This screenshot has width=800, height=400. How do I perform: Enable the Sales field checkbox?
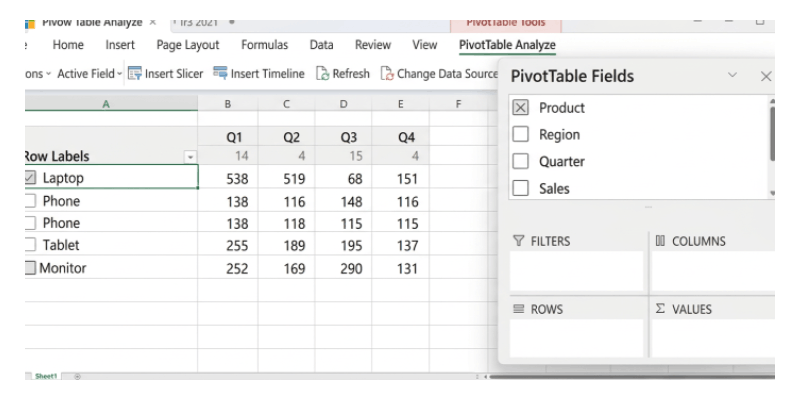(520, 188)
